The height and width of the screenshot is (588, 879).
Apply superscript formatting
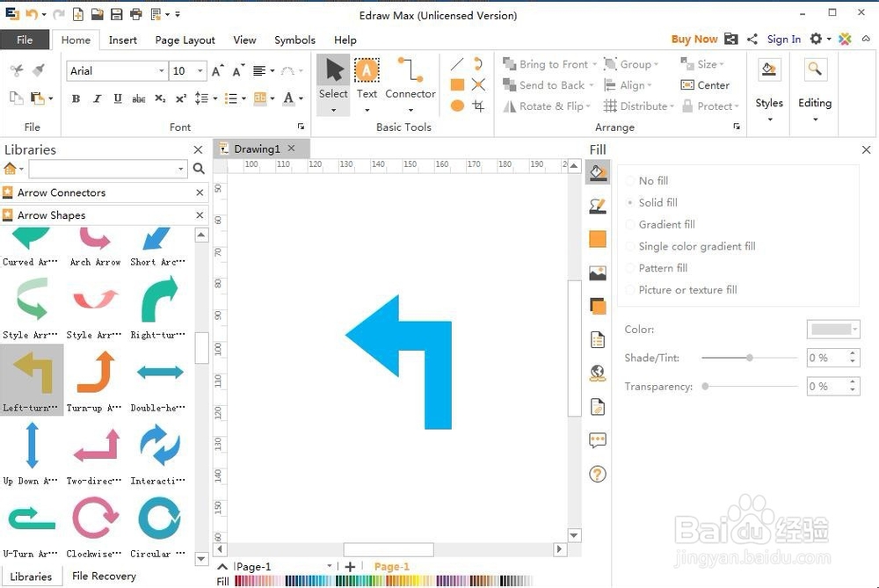tap(180, 98)
